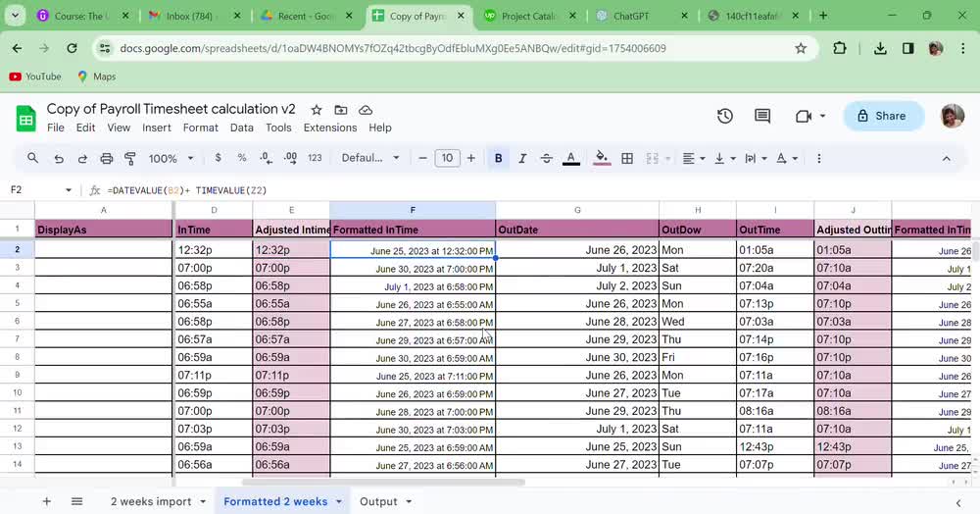Click the Share button
The height and width of the screenshot is (514, 980).
(883, 116)
